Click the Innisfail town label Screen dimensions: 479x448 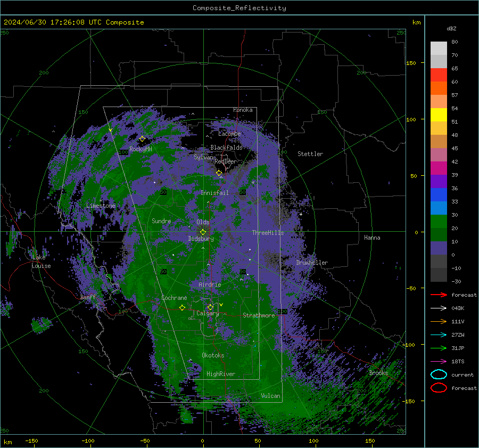point(214,193)
